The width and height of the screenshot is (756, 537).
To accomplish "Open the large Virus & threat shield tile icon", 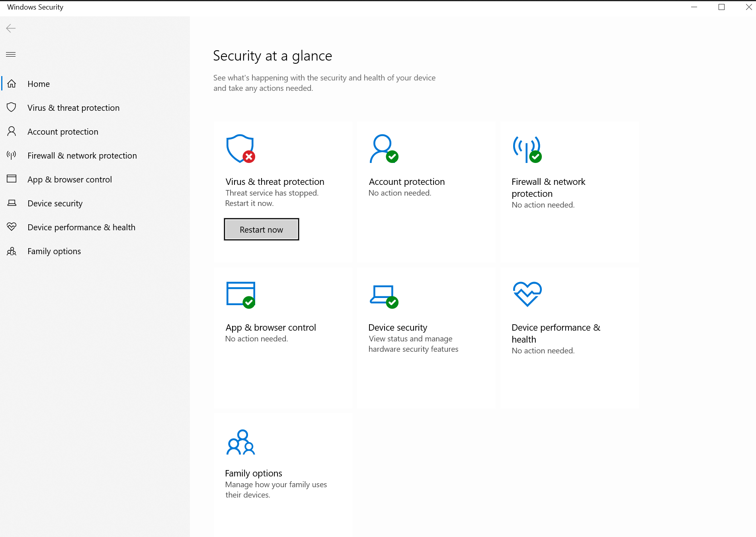I will (240, 149).
